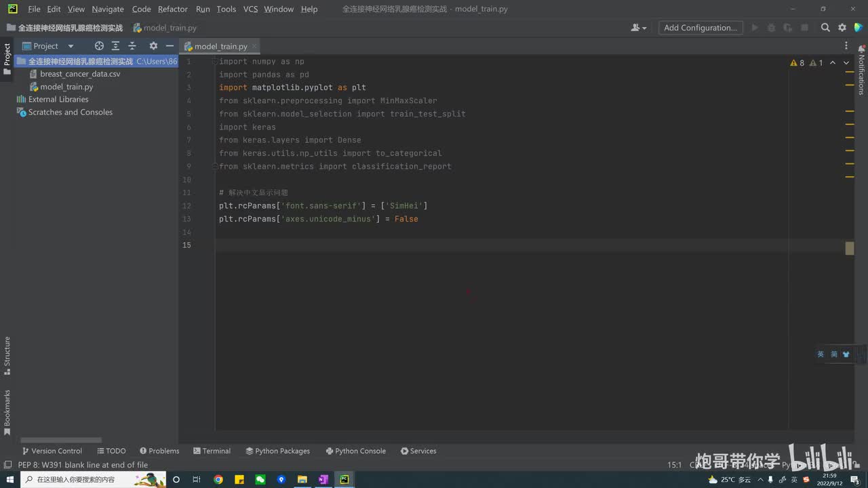Open the Search Everywhere magnifier
This screenshot has height=488, width=868.
[825, 28]
